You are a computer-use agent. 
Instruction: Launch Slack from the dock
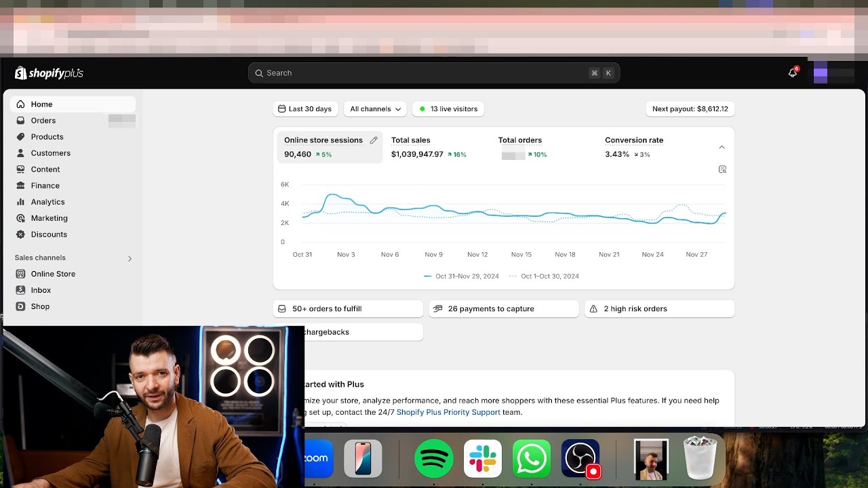click(483, 459)
